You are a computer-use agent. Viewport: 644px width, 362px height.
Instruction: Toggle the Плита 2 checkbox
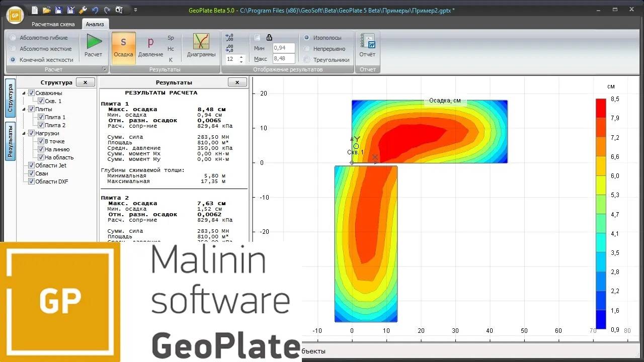click(x=41, y=125)
